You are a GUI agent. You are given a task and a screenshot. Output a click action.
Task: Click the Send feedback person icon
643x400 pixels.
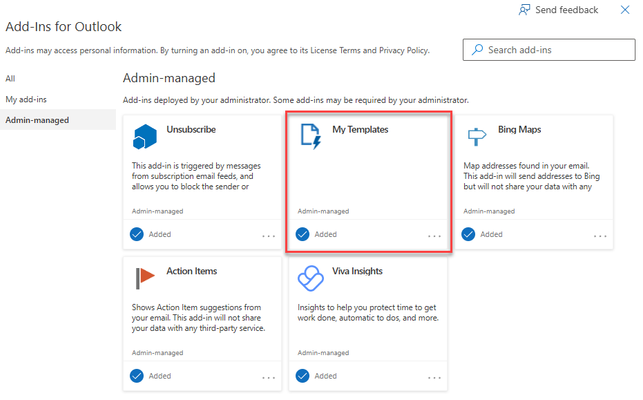coord(524,10)
